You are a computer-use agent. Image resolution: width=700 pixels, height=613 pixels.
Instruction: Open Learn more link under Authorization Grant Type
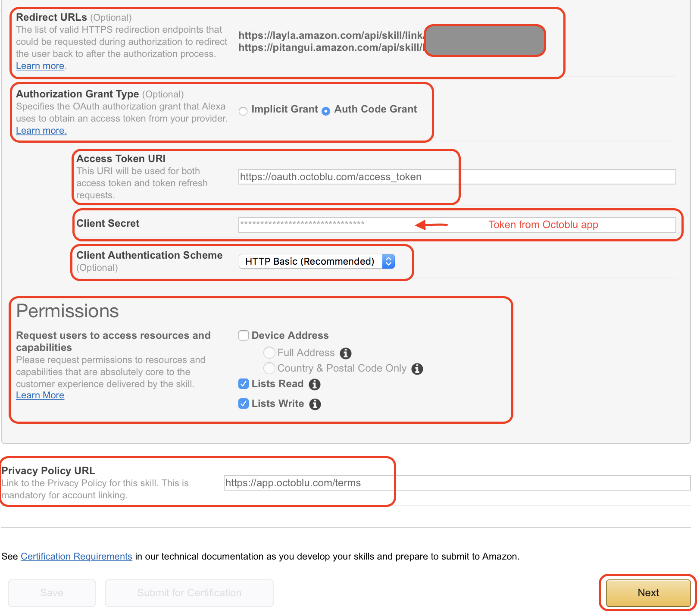coord(41,131)
